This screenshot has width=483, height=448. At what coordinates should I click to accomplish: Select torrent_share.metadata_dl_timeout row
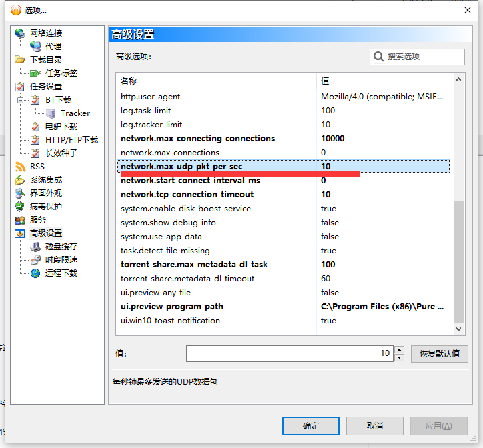tap(283, 279)
